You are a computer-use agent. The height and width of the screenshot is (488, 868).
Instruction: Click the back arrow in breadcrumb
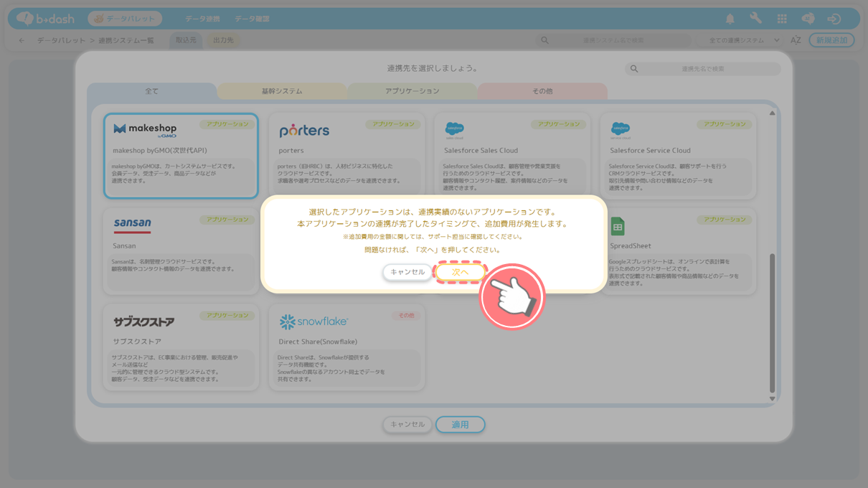point(22,41)
